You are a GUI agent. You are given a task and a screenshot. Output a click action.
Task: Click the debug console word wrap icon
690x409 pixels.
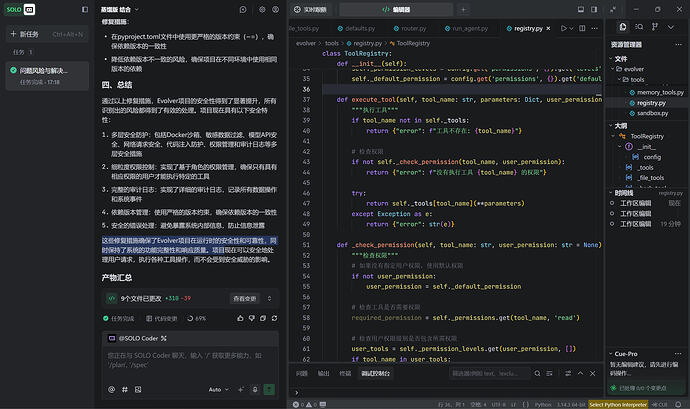[568, 373]
